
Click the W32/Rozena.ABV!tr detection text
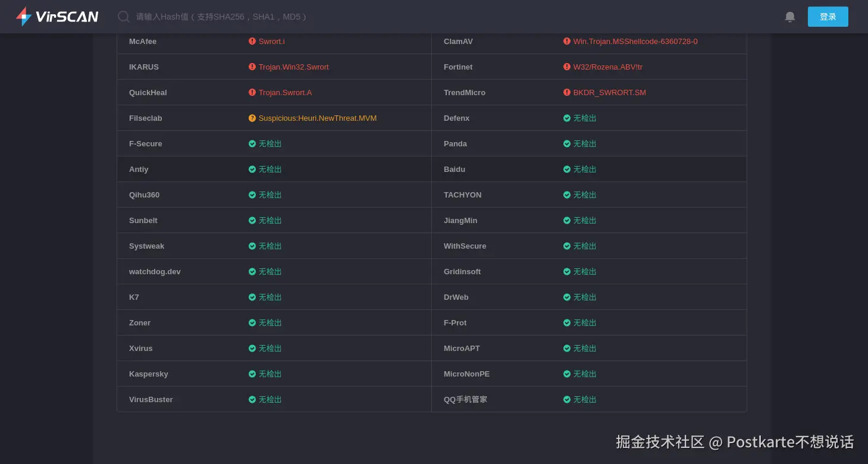(607, 67)
